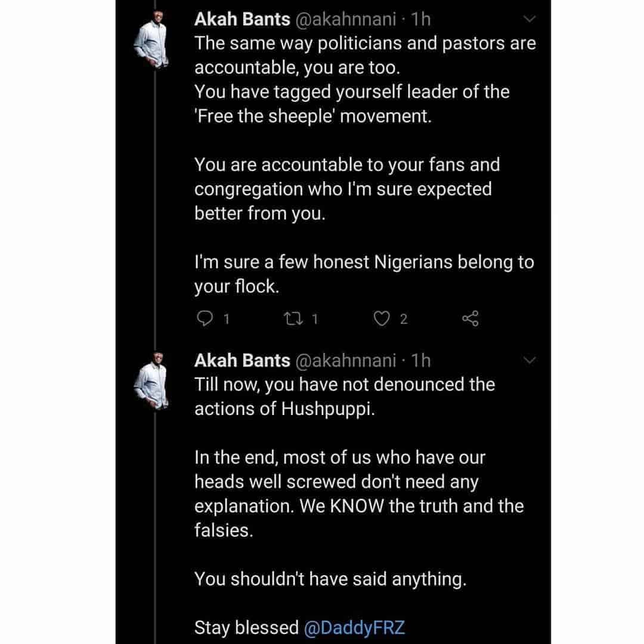Open profile picture on the Hushpuppi tweet
The width and height of the screenshot is (644, 644).
[151, 385]
